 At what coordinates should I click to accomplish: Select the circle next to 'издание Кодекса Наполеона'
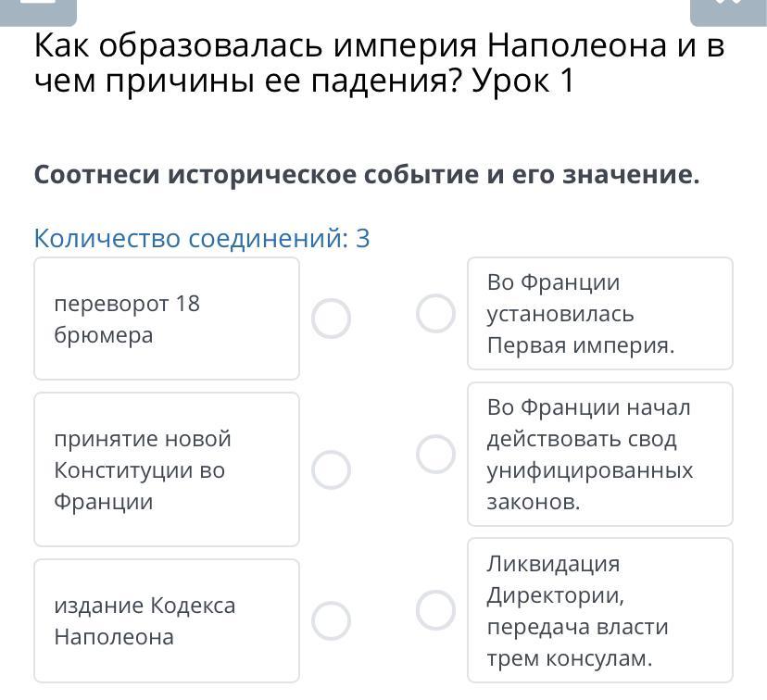pos(331,620)
